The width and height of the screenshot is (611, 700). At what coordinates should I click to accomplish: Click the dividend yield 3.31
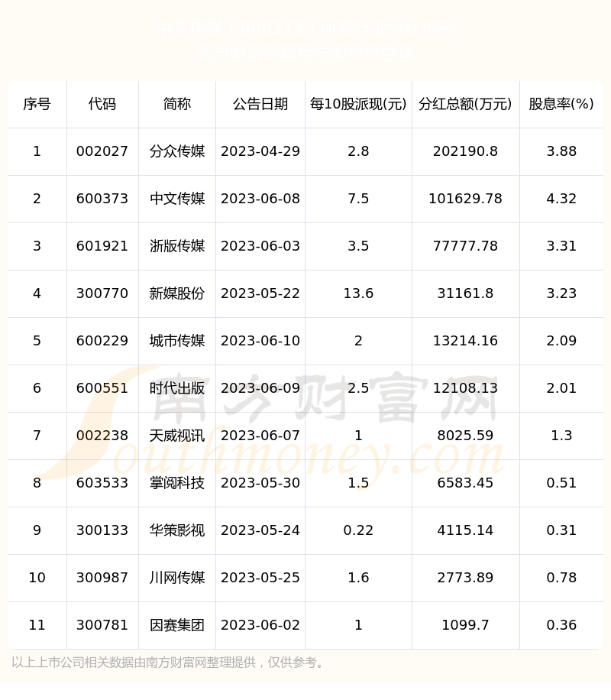point(561,246)
